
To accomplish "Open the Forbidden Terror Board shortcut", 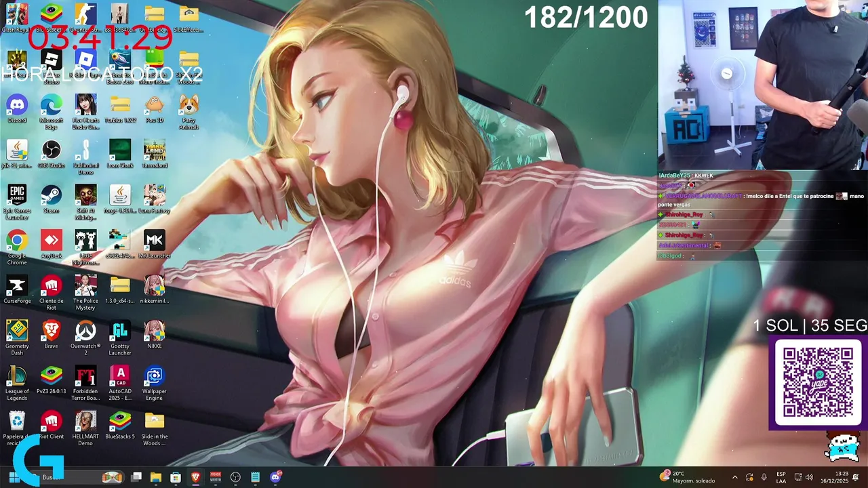I will coord(85,383).
